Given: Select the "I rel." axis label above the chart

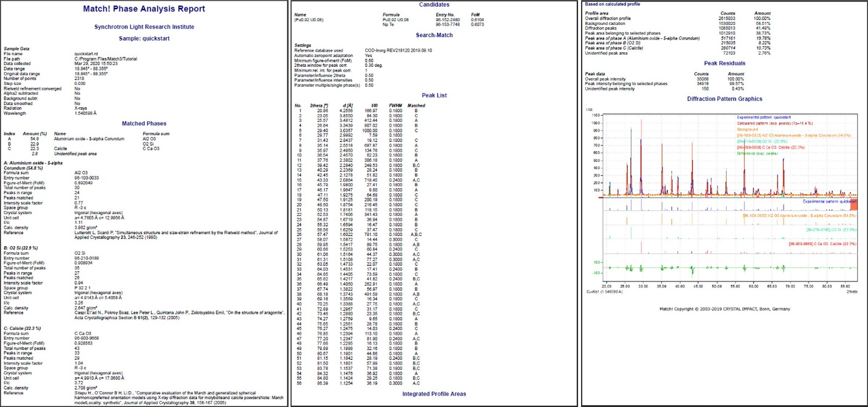Looking at the screenshot, I should (x=590, y=109).
